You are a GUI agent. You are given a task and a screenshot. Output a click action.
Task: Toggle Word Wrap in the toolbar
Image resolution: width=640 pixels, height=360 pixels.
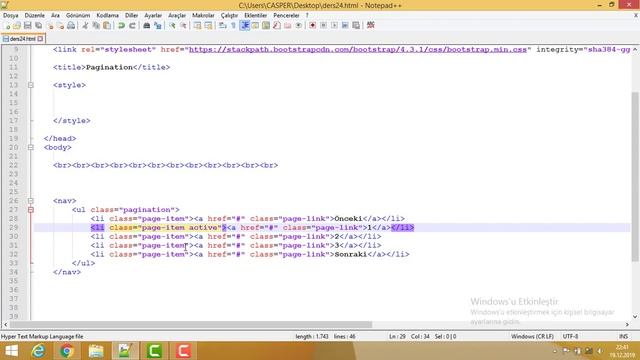tap(222, 25)
